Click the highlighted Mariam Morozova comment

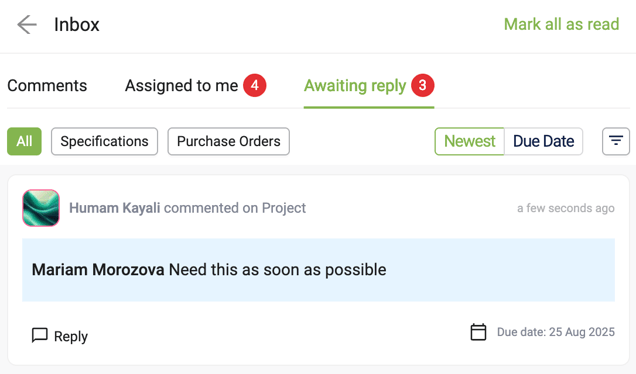pyautogui.click(x=318, y=270)
